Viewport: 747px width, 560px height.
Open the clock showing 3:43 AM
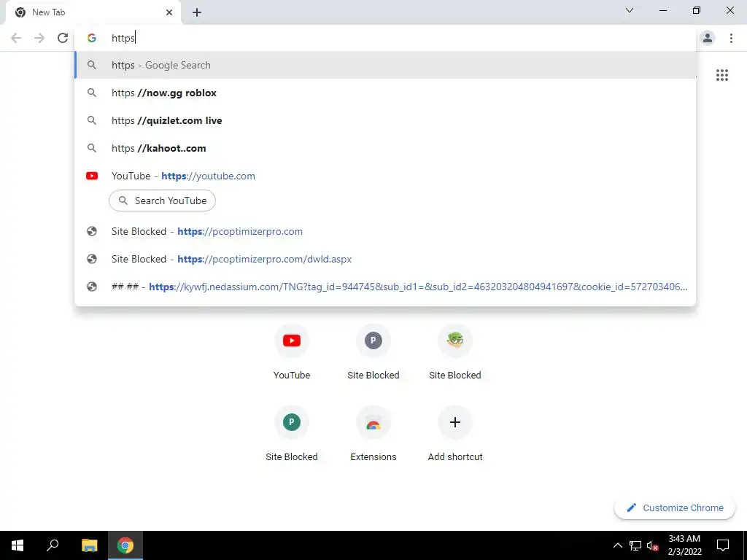(x=684, y=545)
